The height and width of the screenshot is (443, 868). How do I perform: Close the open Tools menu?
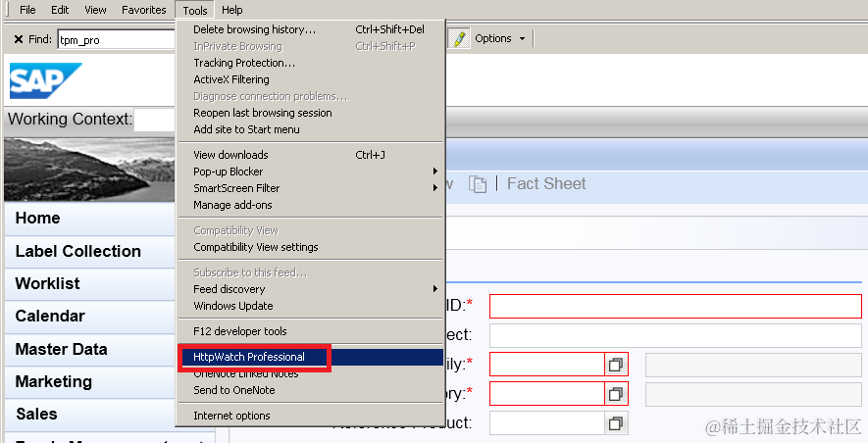tap(195, 11)
